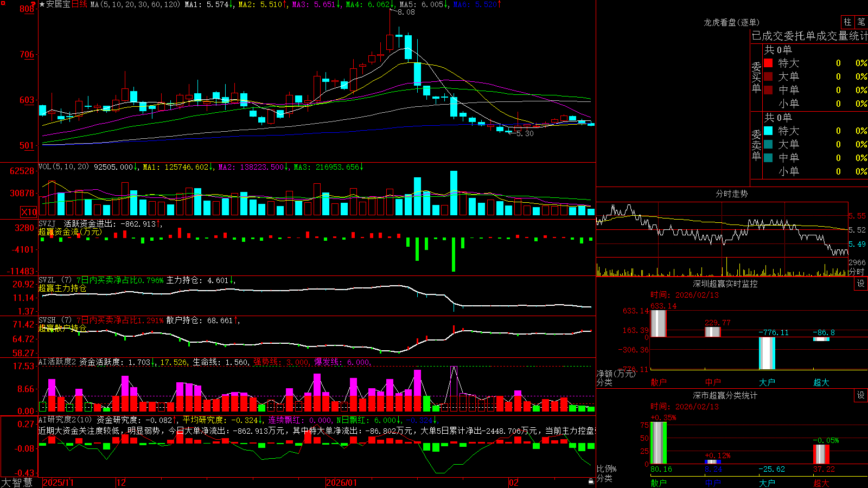This screenshot has height=488, width=868.
Task: Select the 2026/01 marker on time axis
Action: pos(341,483)
